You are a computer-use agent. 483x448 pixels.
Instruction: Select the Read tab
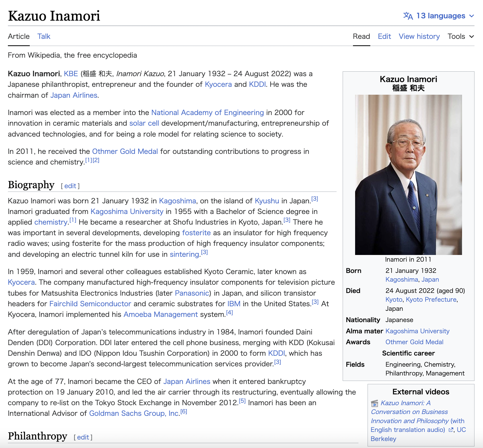click(361, 36)
